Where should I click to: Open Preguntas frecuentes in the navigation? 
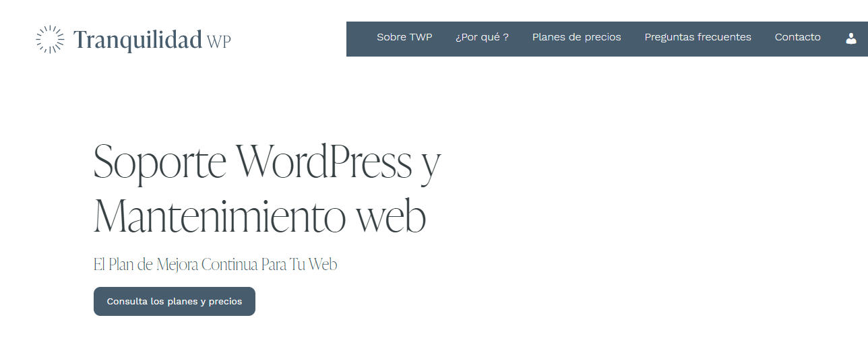tap(697, 37)
